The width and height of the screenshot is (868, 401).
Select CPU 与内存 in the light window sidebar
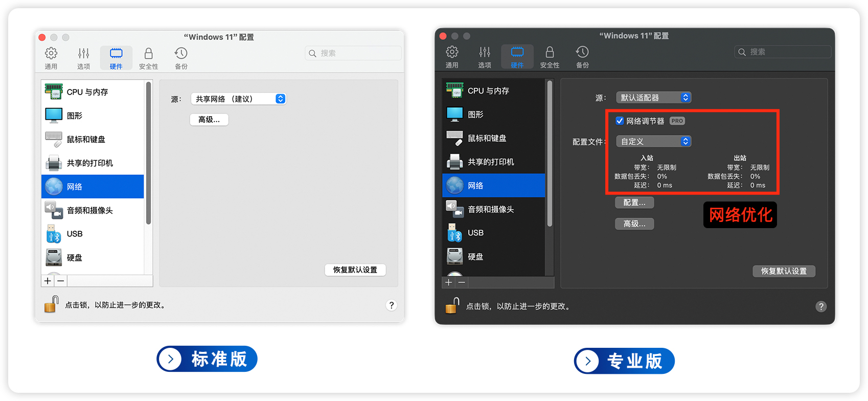pyautogui.click(x=87, y=92)
